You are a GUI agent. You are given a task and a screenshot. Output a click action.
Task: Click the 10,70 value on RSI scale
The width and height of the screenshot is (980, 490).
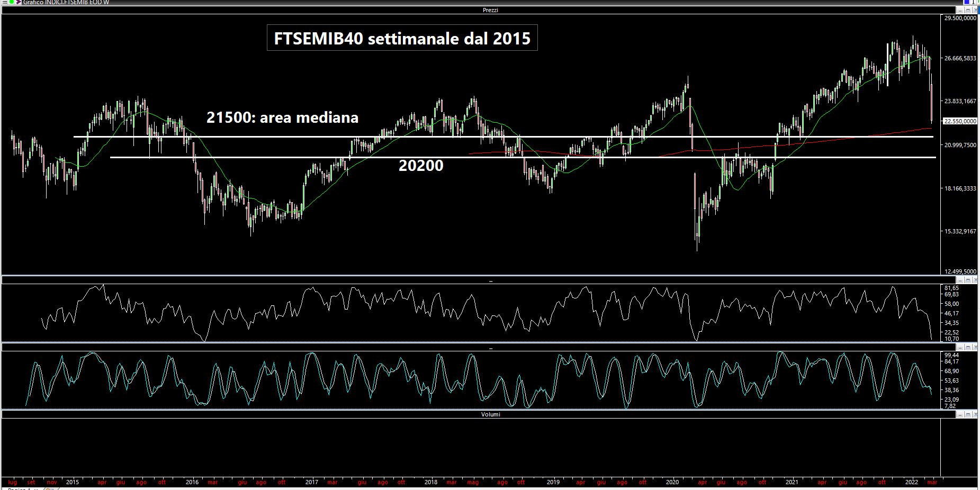[x=951, y=339]
